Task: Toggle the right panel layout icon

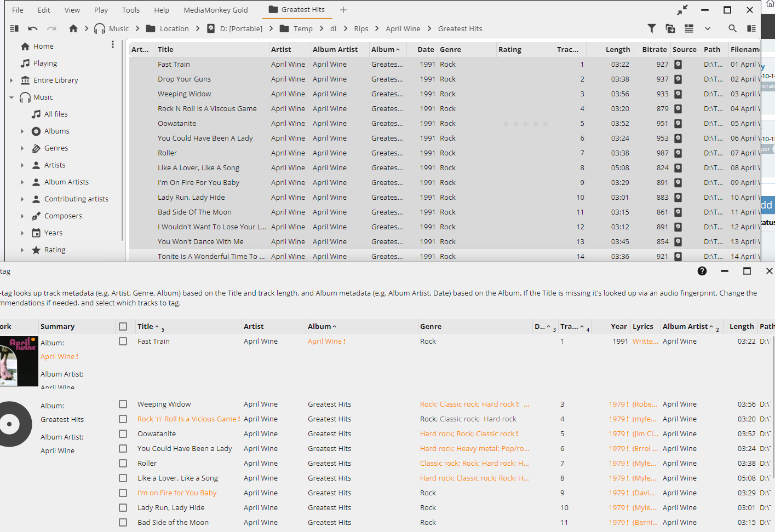Action: (751, 28)
